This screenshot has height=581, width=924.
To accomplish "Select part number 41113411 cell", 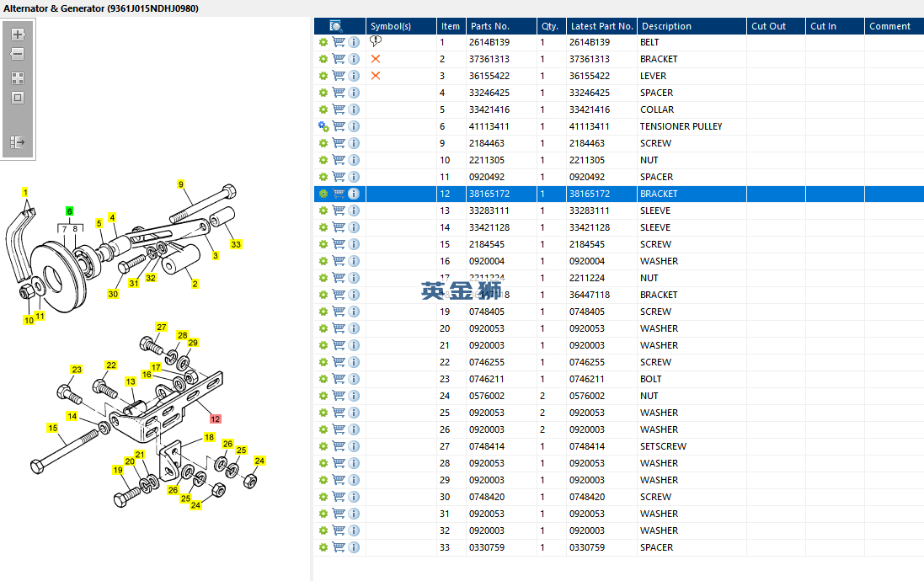I will [x=489, y=126].
